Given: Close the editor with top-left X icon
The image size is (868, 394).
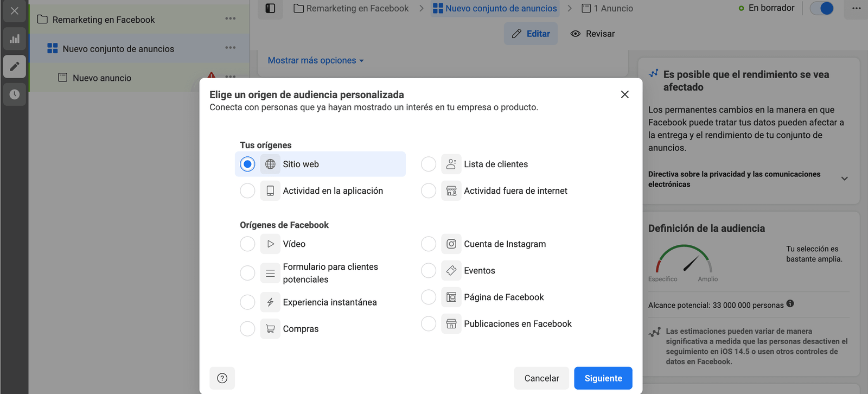Looking at the screenshot, I should [15, 11].
